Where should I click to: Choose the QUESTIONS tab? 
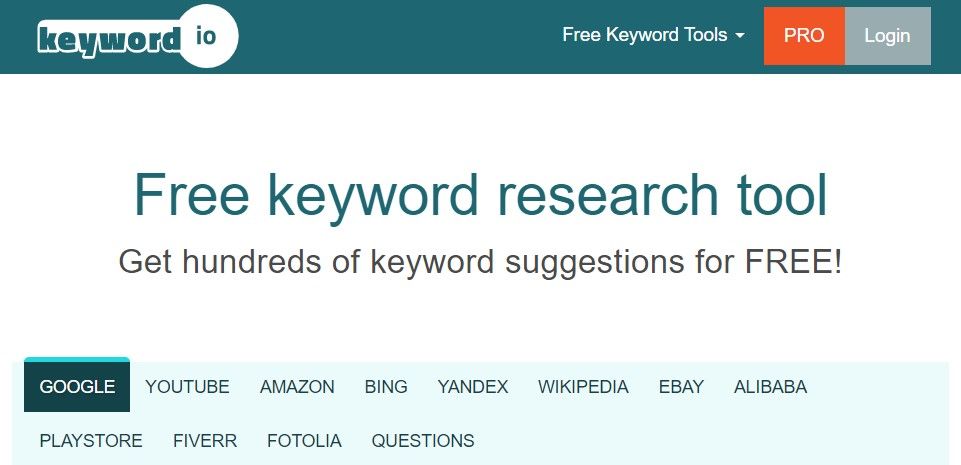[423, 440]
